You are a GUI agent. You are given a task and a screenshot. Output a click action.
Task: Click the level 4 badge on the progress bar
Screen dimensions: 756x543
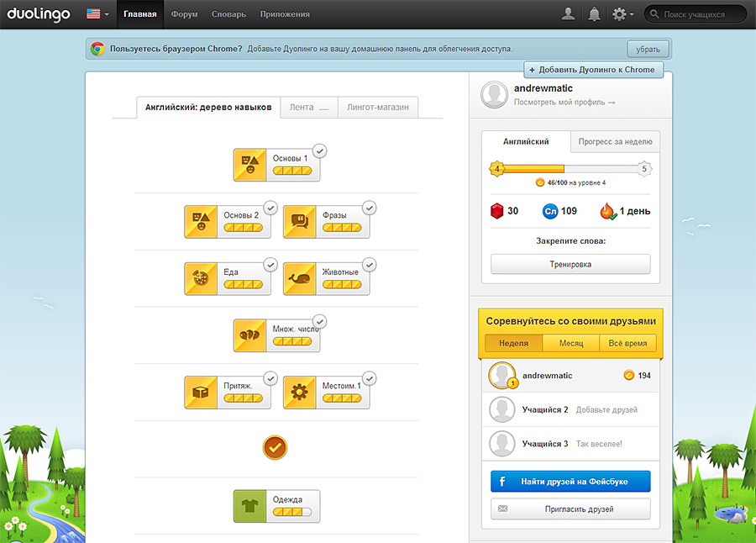[497, 169]
